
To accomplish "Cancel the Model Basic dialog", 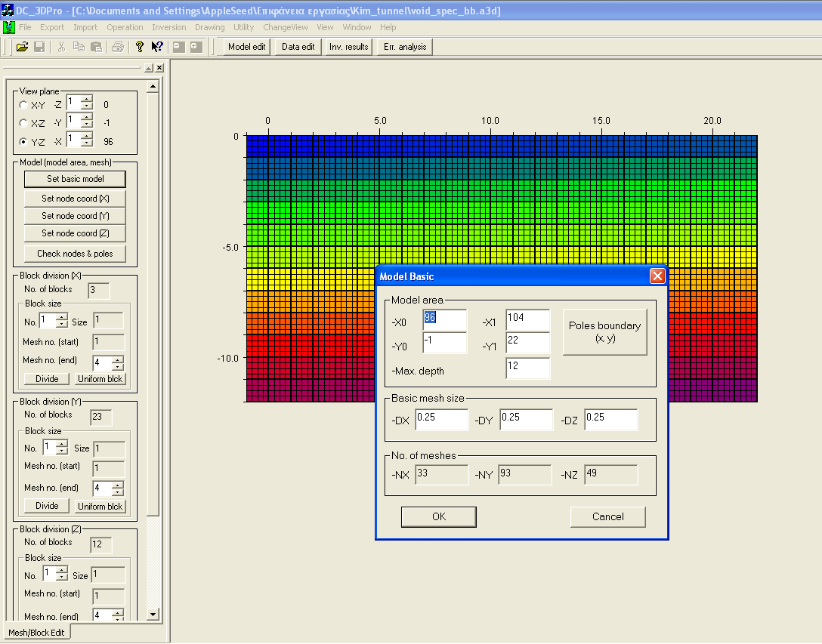I will [607, 516].
